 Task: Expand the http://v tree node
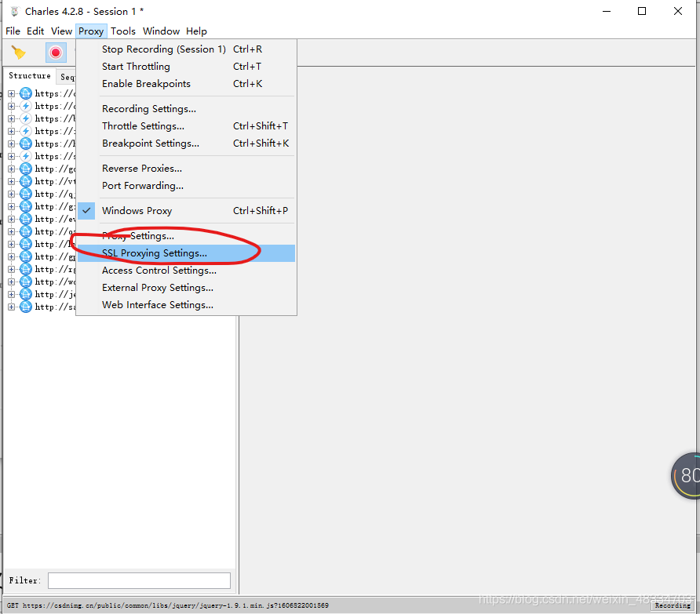click(11, 181)
